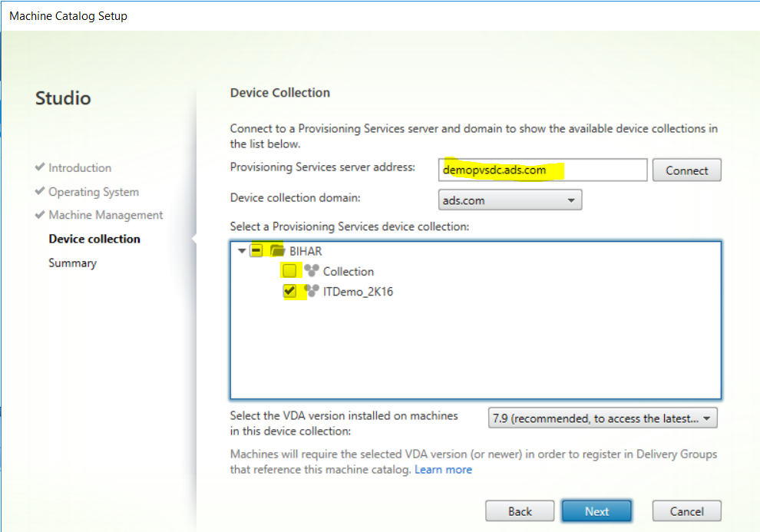Click the Back button
The width and height of the screenshot is (760, 532).
(520, 511)
